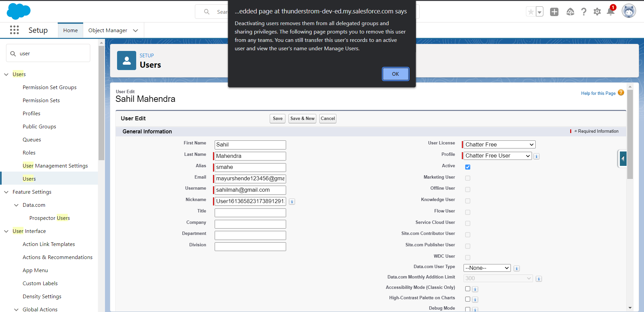The height and width of the screenshot is (312, 644).
Task: Open the App Launcher grid icon
Action: [x=14, y=30]
